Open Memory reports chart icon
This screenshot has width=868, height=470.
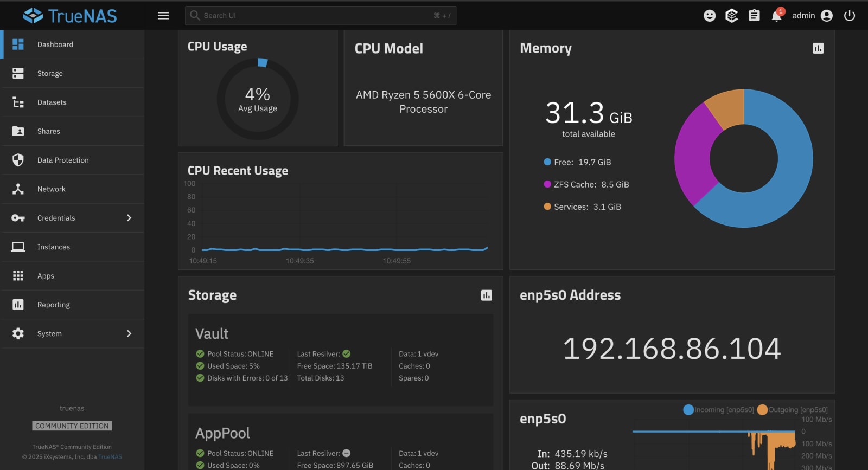(x=818, y=48)
